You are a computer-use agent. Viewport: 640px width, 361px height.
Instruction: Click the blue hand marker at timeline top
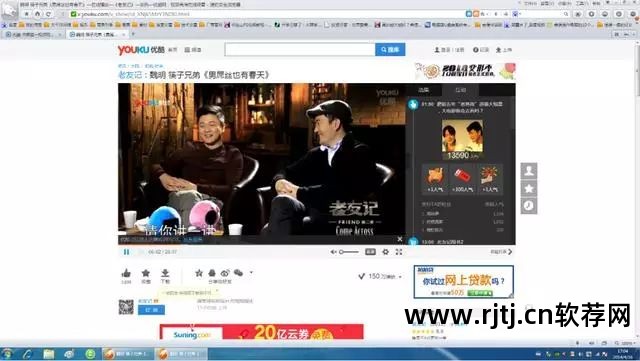[x=413, y=105]
